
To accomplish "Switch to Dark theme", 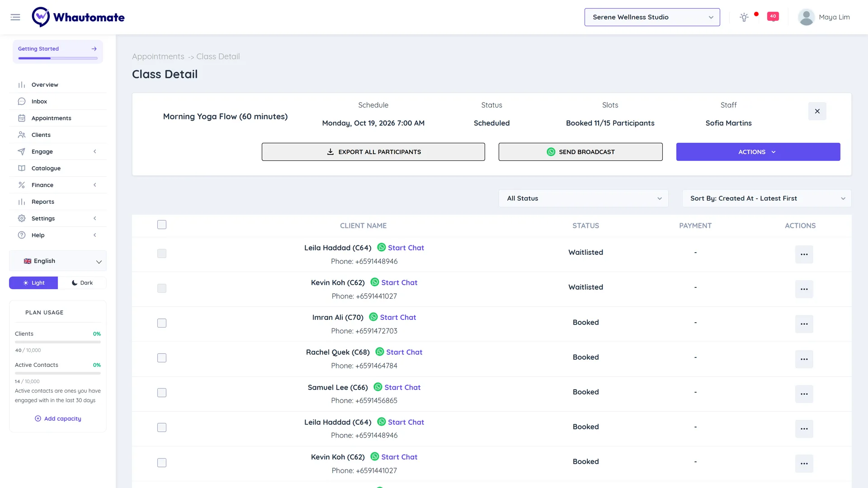I will pos(82,283).
